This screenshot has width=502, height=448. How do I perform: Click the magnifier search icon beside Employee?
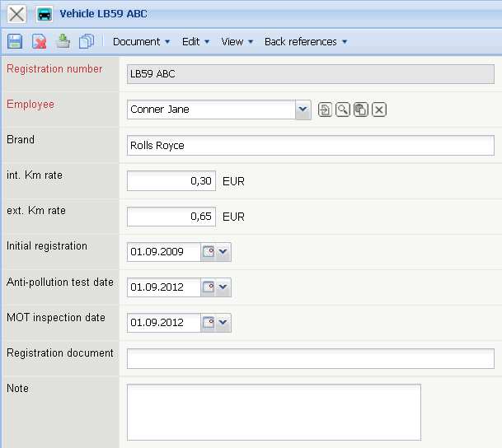point(342,110)
